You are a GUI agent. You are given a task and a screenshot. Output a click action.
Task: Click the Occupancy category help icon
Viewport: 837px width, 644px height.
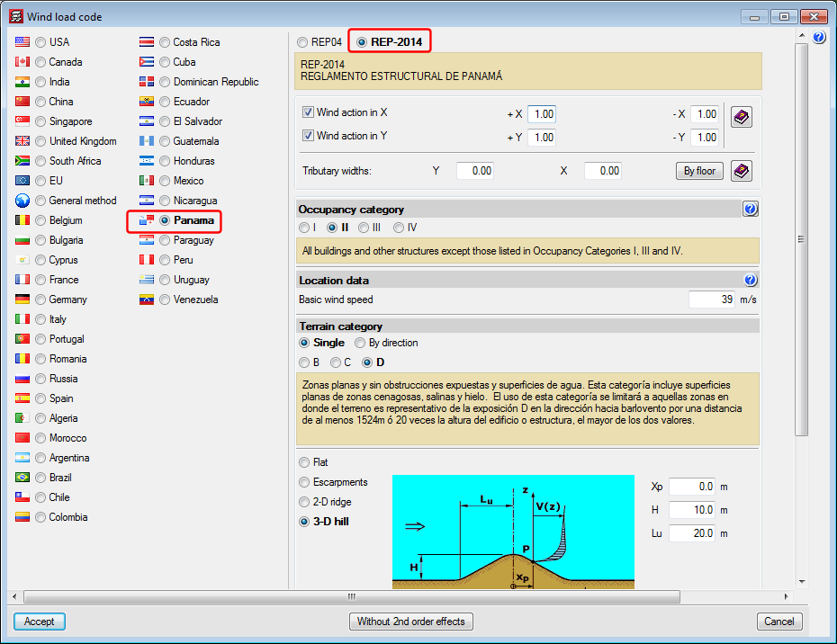(750, 210)
